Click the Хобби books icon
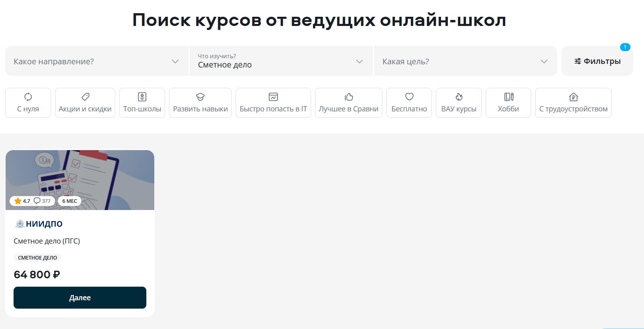 point(508,97)
